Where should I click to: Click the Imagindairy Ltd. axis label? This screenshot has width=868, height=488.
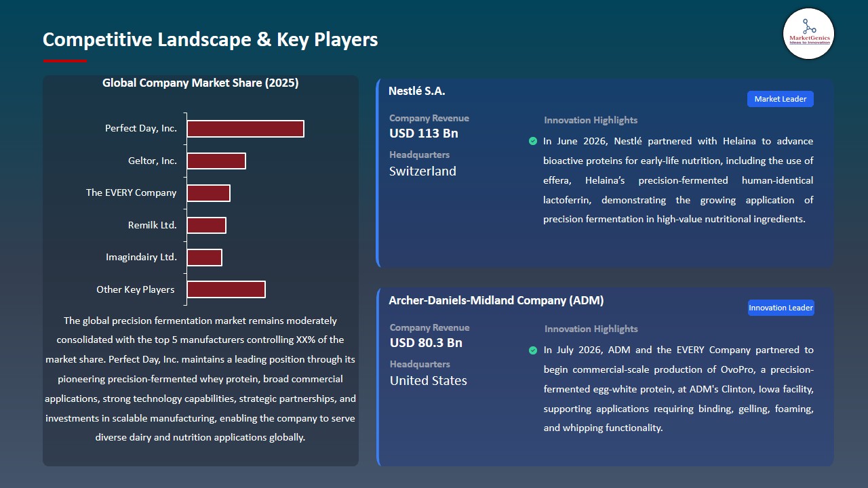pos(142,257)
